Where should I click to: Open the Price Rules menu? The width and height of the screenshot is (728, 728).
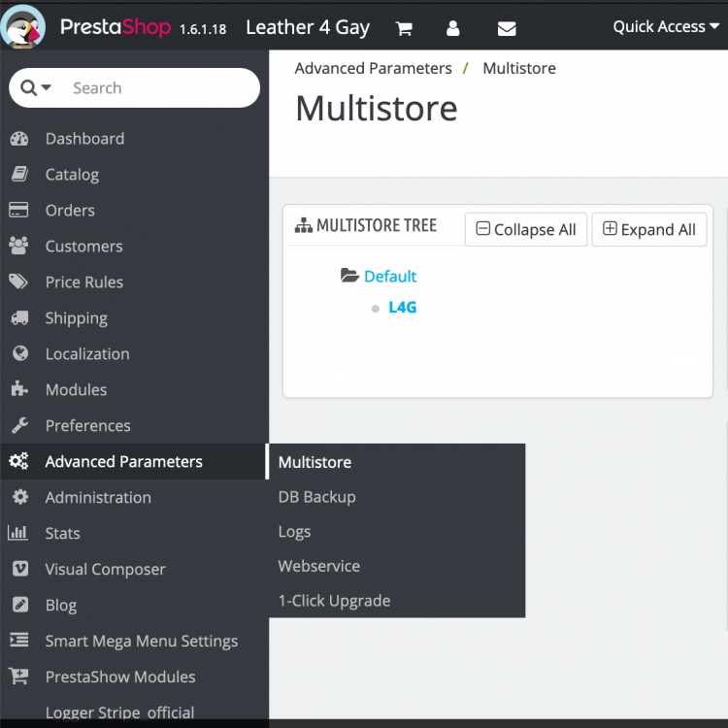[x=84, y=281]
